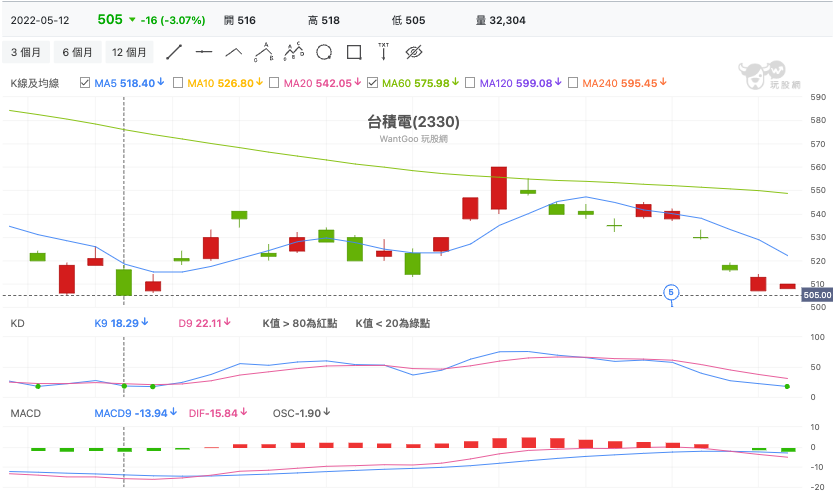Click the high price 高 518
The width and height of the screenshot is (836, 497).
click(324, 20)
